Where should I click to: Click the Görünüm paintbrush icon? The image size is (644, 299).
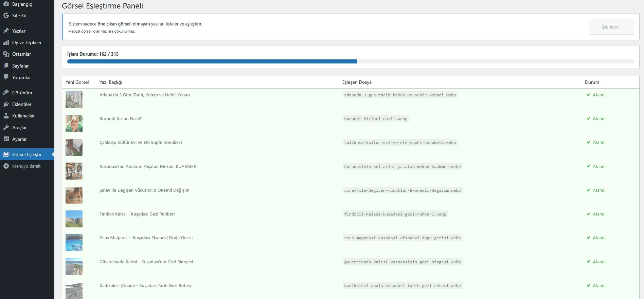(x=6, y=93)
